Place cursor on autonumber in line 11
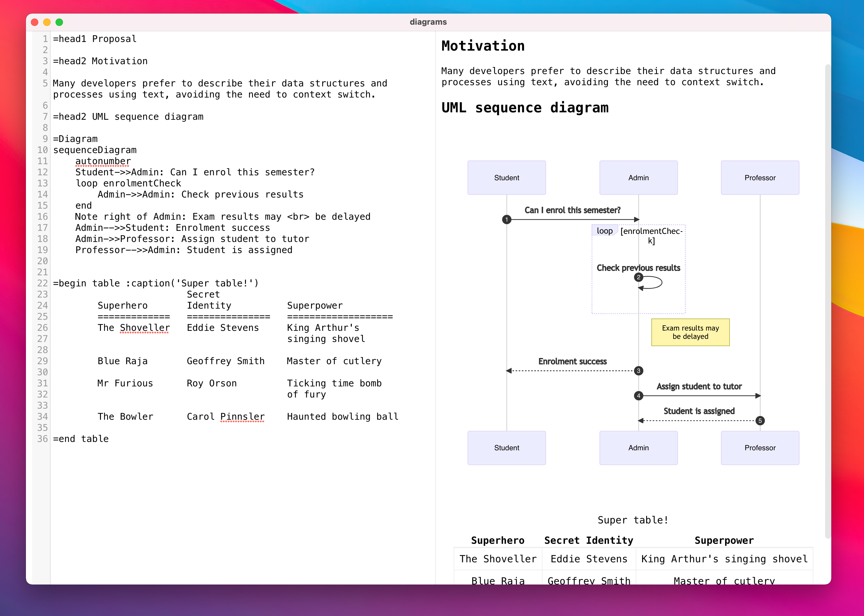The height and width of the screenshot is (616, 864). 103,161
